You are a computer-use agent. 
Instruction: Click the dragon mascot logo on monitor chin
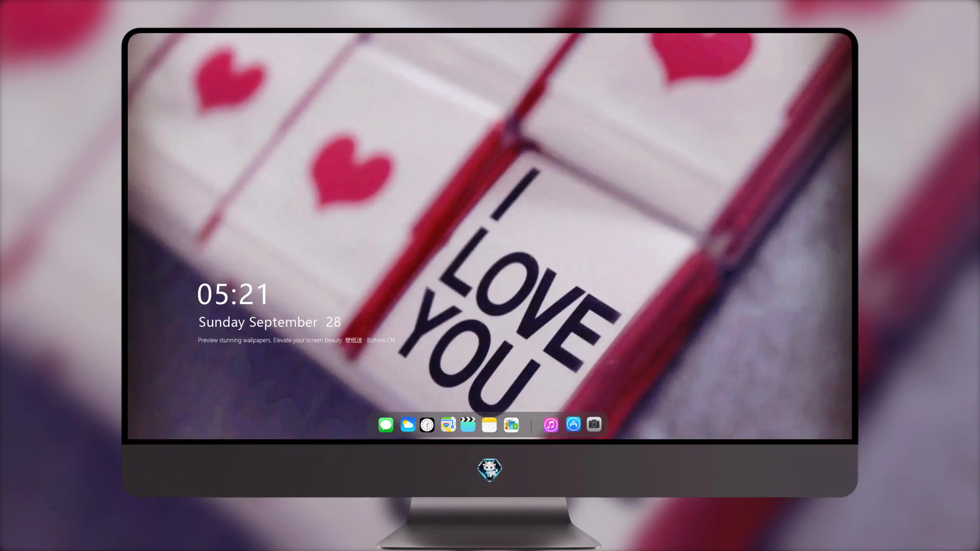point(490,470)
